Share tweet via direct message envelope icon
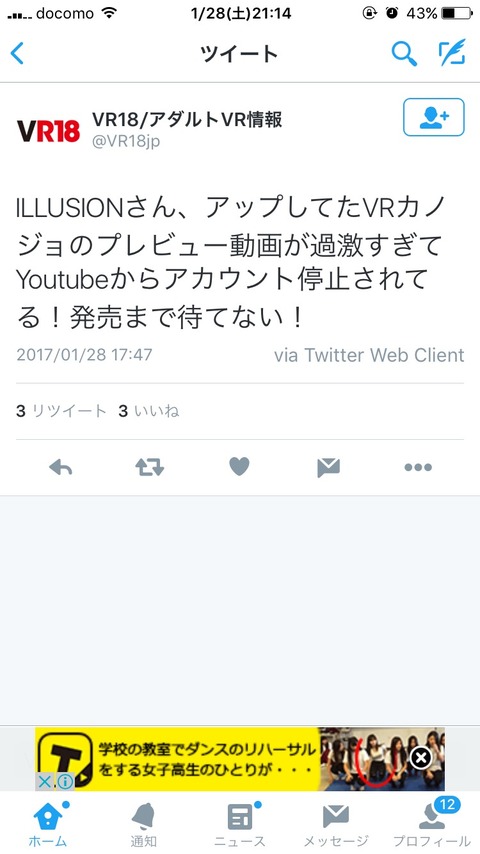 coord(329,467)
